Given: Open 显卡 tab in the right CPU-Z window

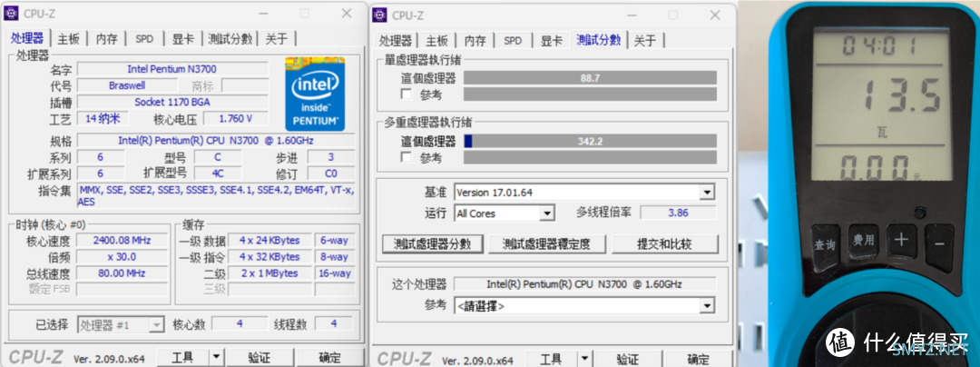Looking at the screenshot, I should [552, 41].
